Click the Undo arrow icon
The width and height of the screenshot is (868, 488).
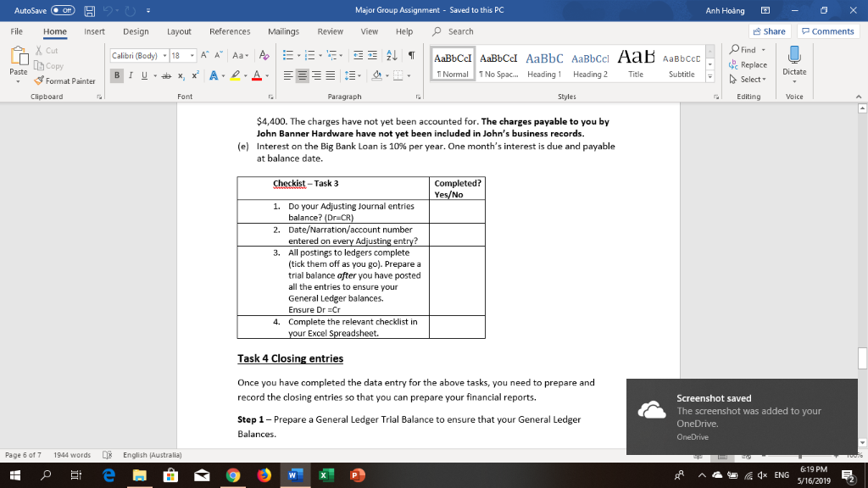click(108, 10)
